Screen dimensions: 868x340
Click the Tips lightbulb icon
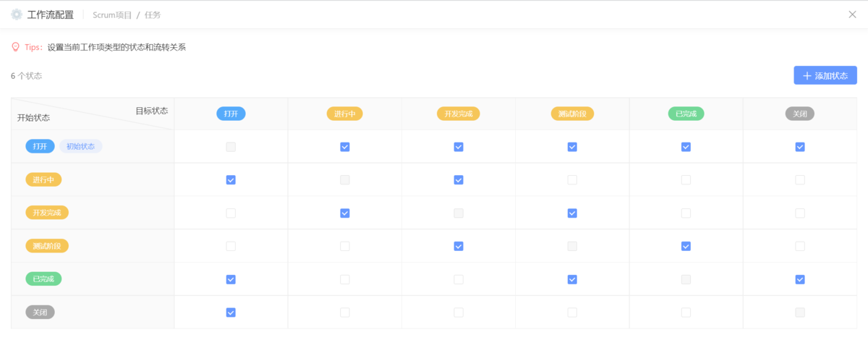tap(16, 47)
